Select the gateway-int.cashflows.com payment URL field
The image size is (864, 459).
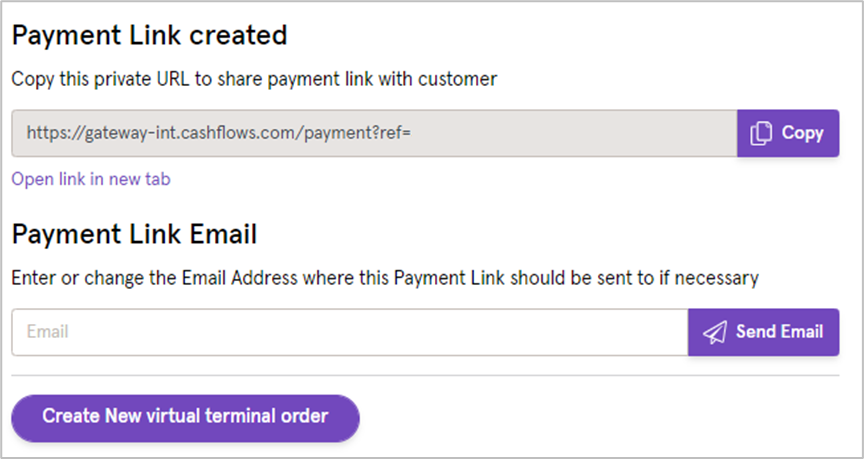(x=374, y=133)
